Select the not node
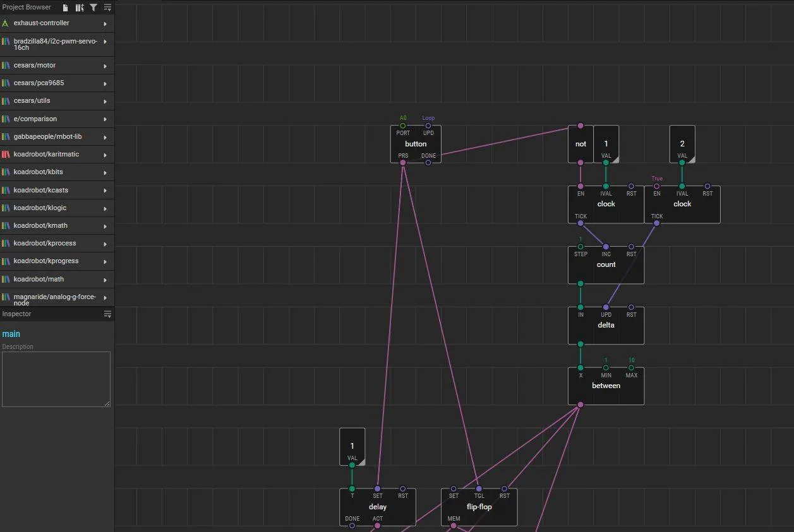Image resolution: width=794 pixels, height=532 pixels. click(580, 144)
